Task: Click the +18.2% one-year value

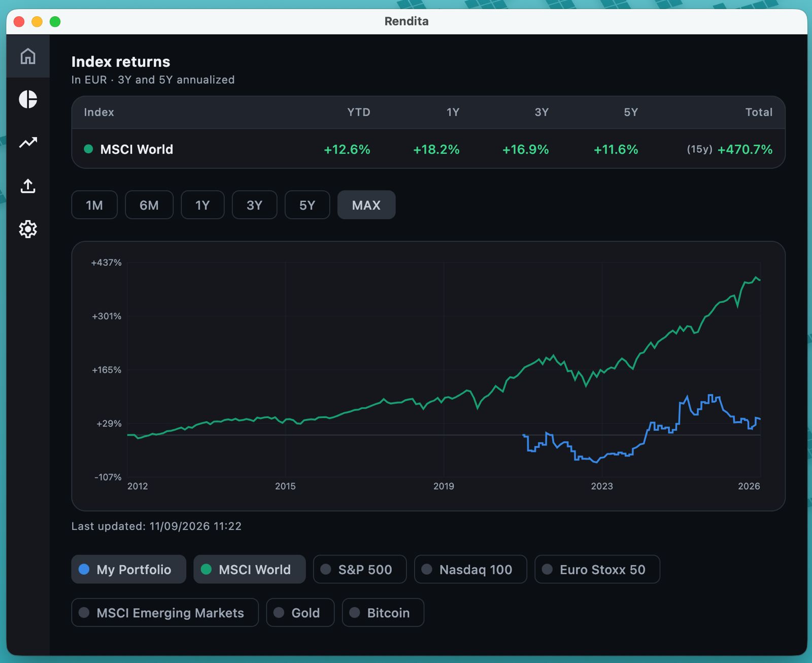Action: [x=436, y=149]
